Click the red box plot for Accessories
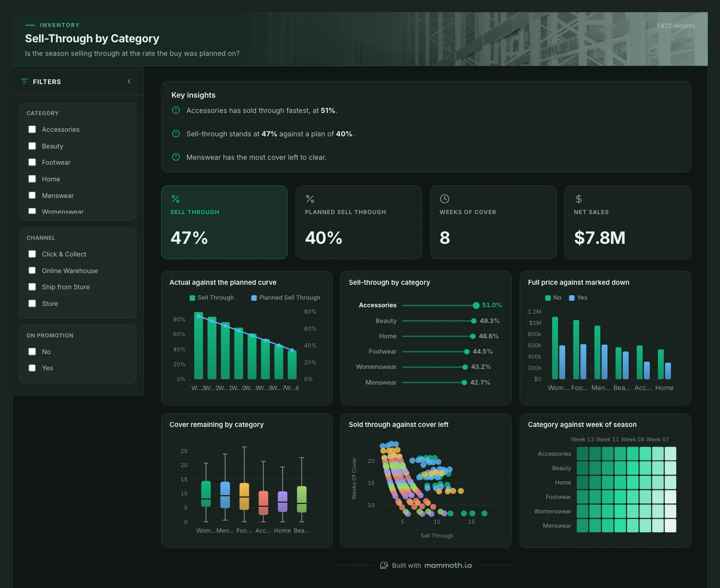 coord(263,503)
